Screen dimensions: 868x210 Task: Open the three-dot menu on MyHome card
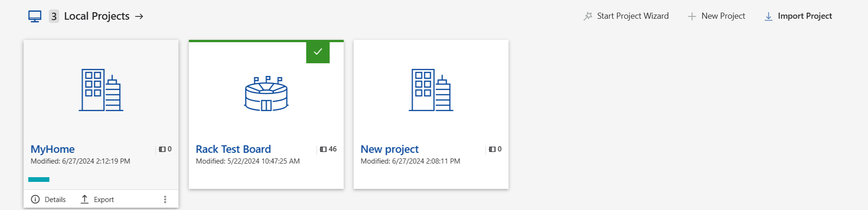tap(165, 199)
